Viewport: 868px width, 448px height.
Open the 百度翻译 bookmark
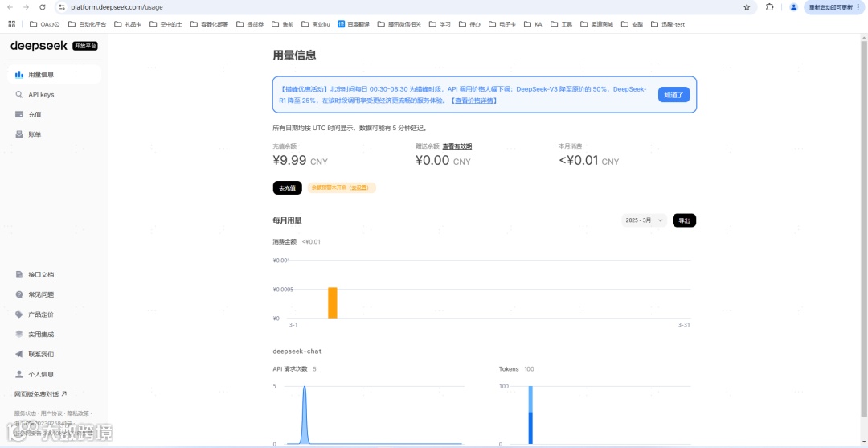[354, 24]
